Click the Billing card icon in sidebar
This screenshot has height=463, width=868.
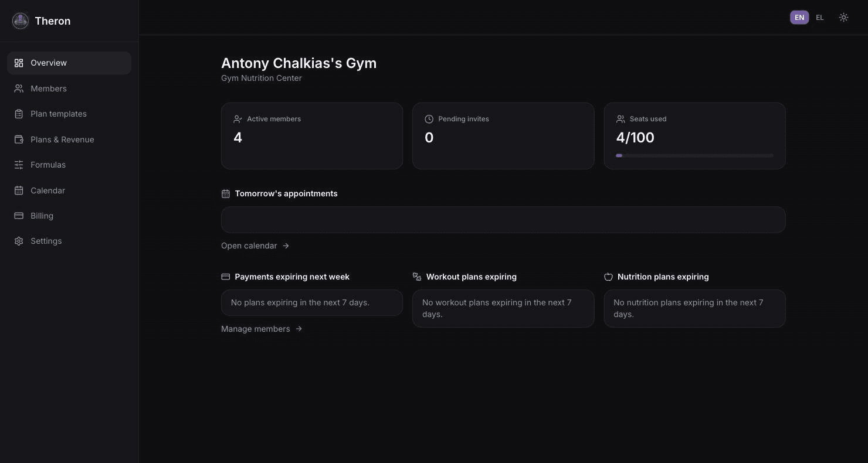point(19,216)
